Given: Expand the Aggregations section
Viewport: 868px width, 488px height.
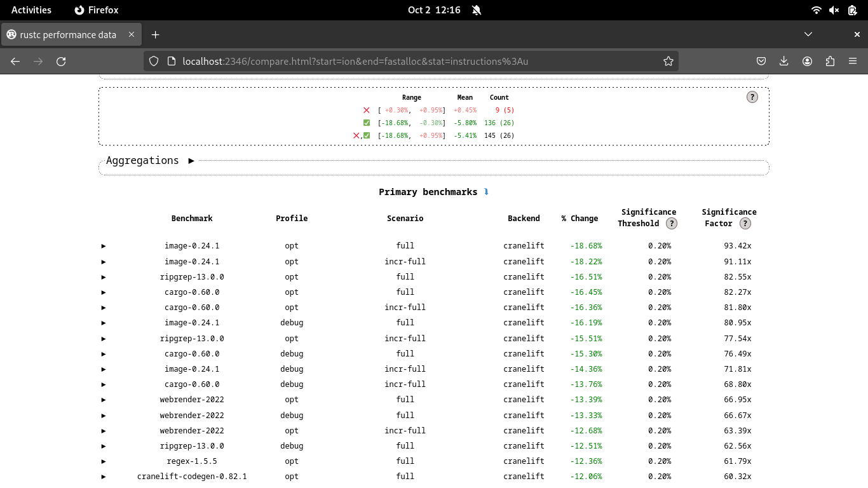Looking at the screenshot, I should [x=191, y=161].
